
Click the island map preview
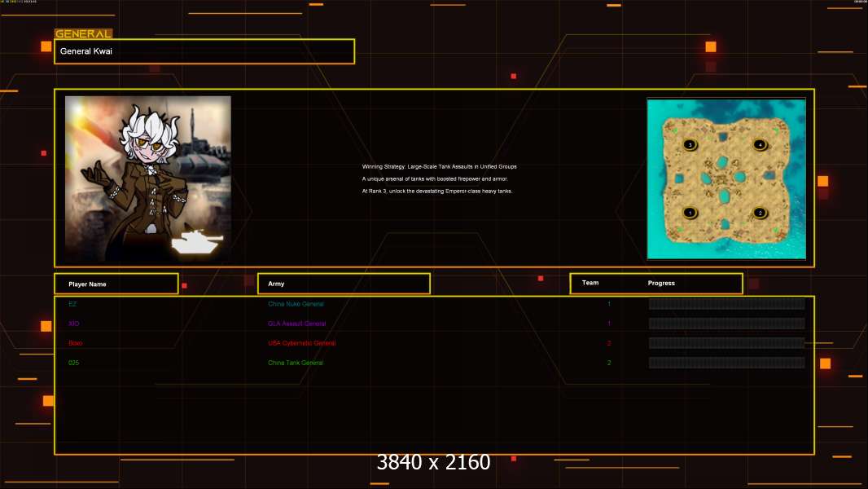pyautogui.click(x=726, y=178)
